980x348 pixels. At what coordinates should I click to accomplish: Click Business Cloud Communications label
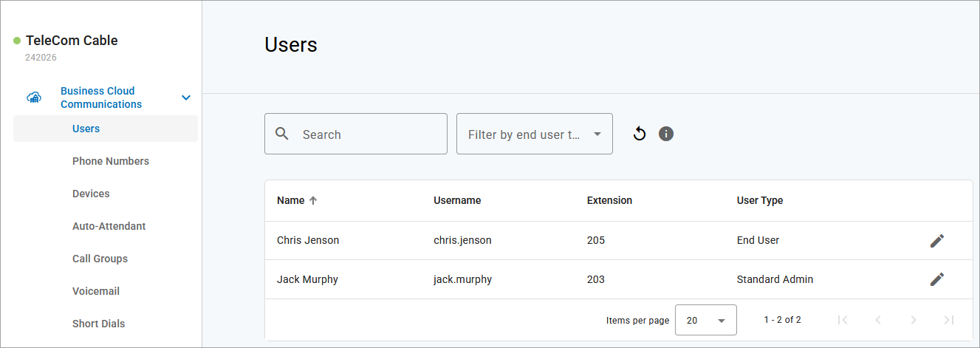101,98
